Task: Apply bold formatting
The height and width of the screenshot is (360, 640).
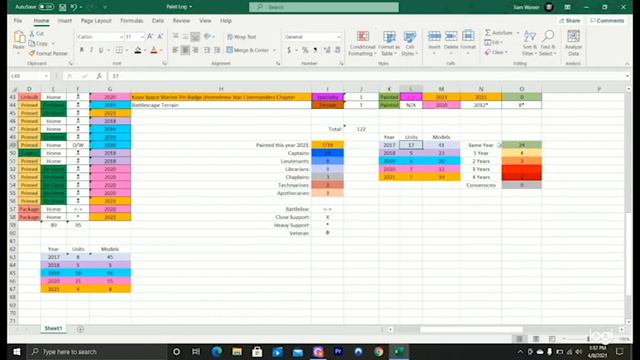Action: click(82, 50)
